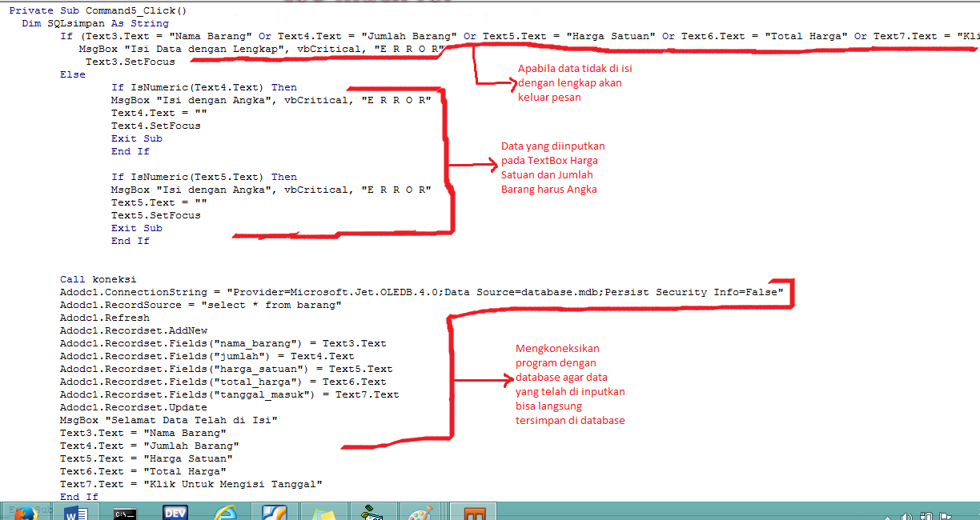Click 'Adodc1.Recordset.Update' line
The image size is (980, 520).
tap(134, 407)
